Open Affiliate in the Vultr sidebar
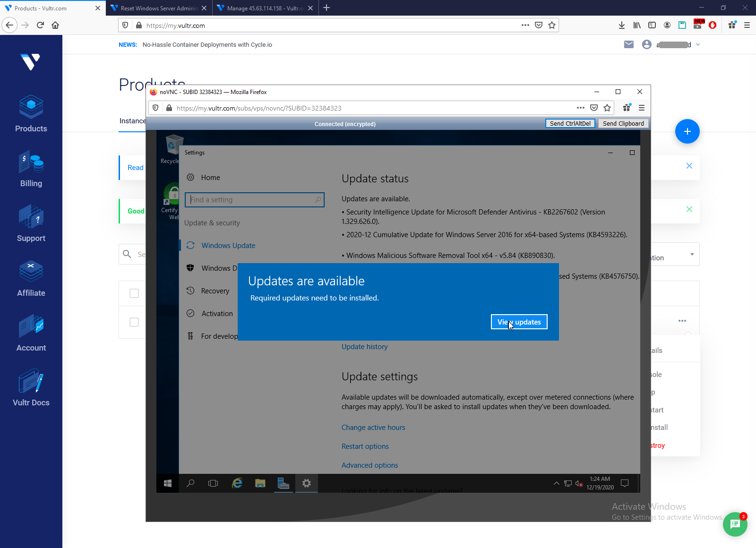Viewport: 756px width, 548px height. point(31,278)
